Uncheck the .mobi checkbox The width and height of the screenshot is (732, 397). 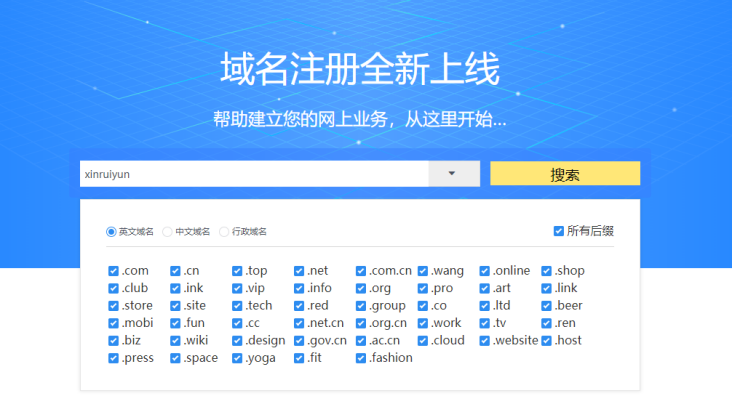click(113, 323)
